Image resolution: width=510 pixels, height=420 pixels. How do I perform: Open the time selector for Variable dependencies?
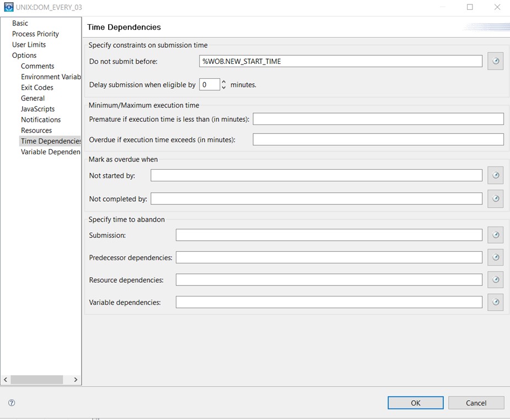[x=495, y=301]
